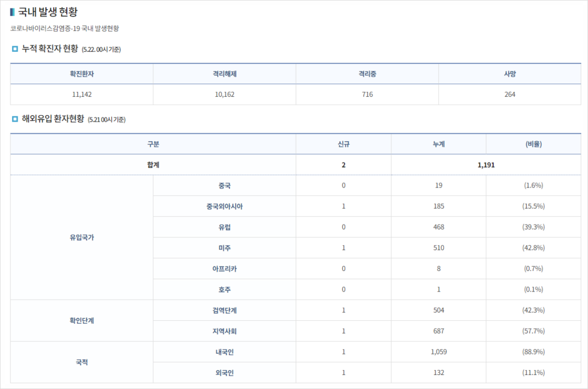Image resolution: width=588 pixels, height=389 pixels.
Task: Click the 국내 발생 현황 page heading
Action: click(x=47, y=12)
